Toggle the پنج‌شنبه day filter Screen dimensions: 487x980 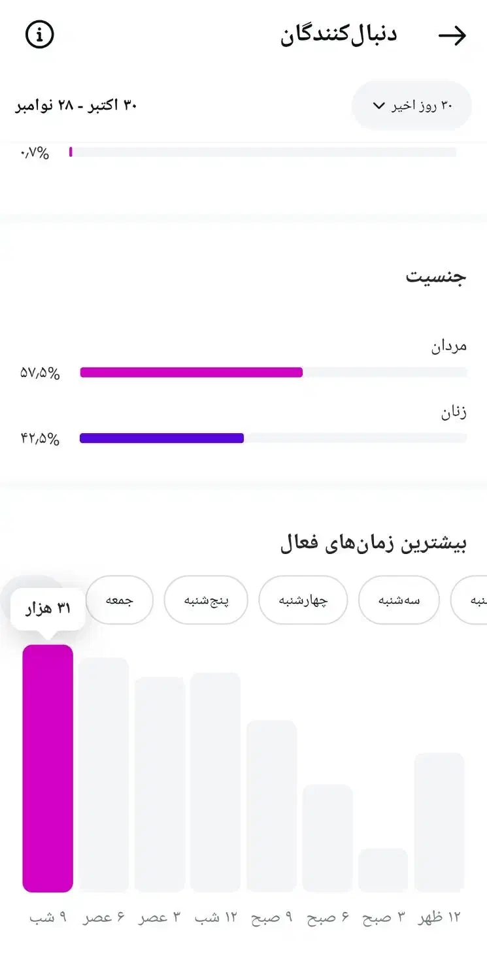tap(206, 600)
